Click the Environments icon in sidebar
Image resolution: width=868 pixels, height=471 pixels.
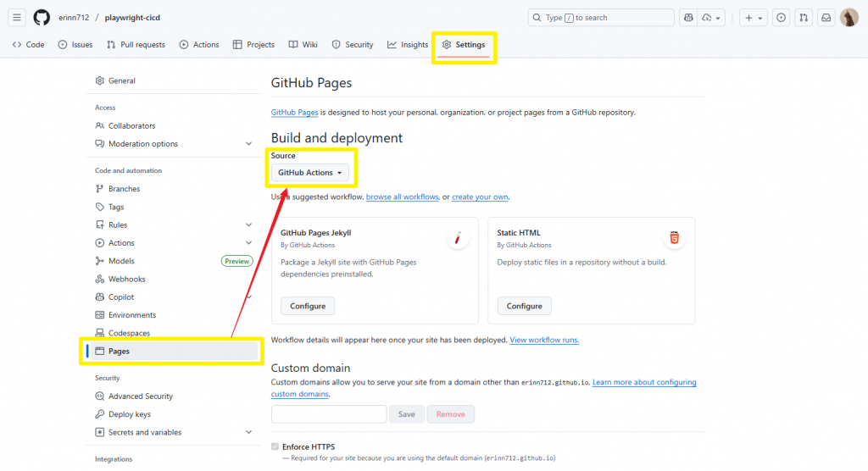pos(100,315)
